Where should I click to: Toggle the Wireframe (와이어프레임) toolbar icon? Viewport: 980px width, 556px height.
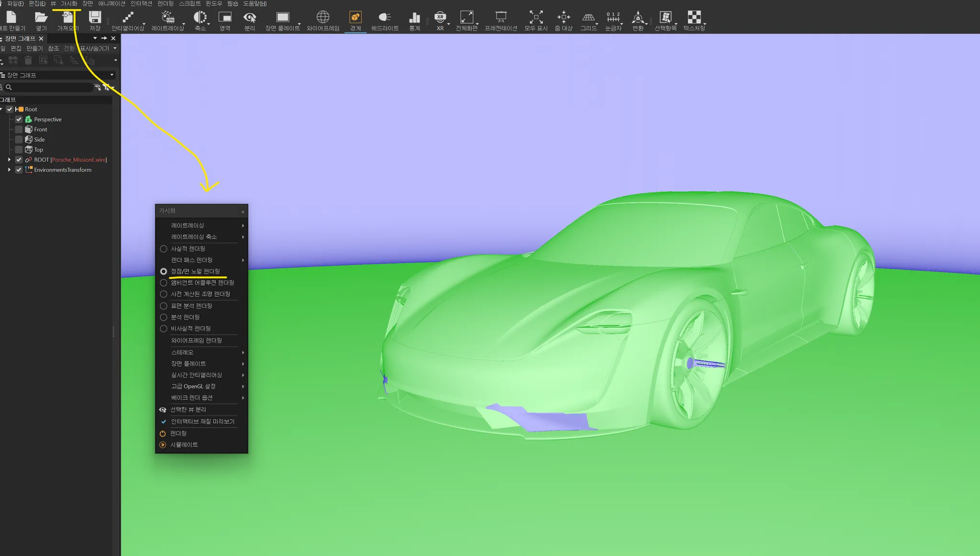point(323,17)
